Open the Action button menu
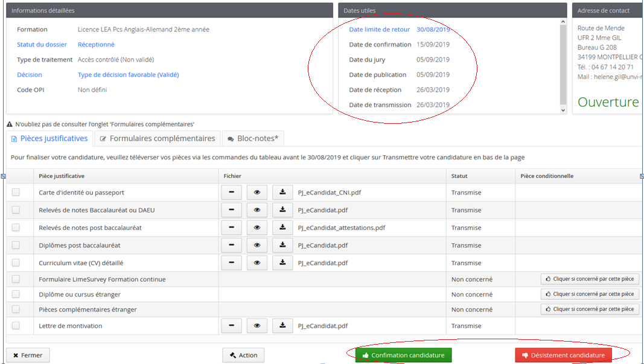 pos(243,355)
